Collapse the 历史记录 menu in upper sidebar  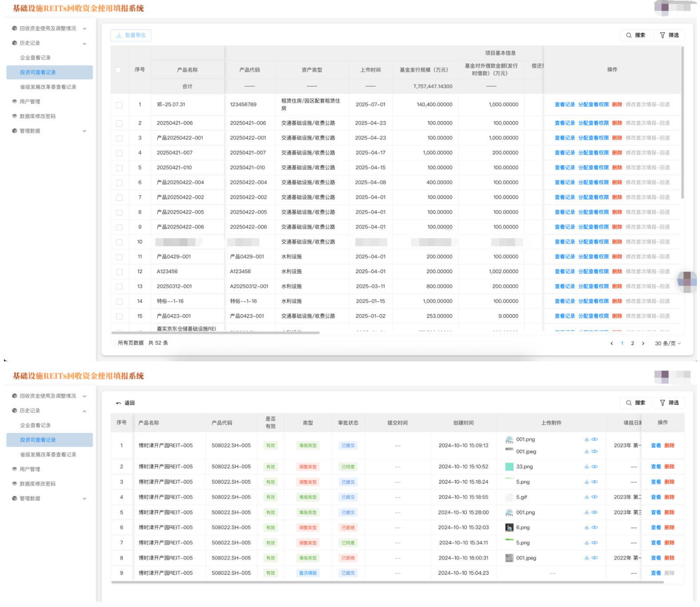(x=84, y=44)
